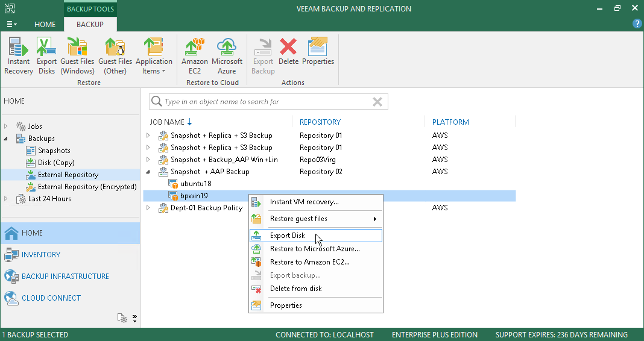Open Application Items dropdown in ribbon
Image resolution: width=644 pixels, height=341 pixels.
click(x=154, y=56)
